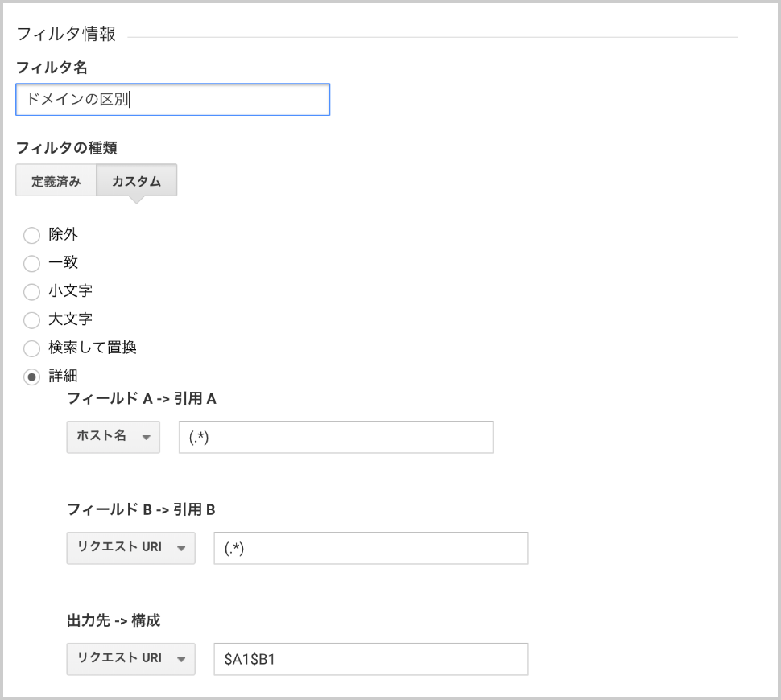This screenshot has height=700, width=781.
Task: Click the 引用 A pattern field containing (.*)
Action: point(335,437)
